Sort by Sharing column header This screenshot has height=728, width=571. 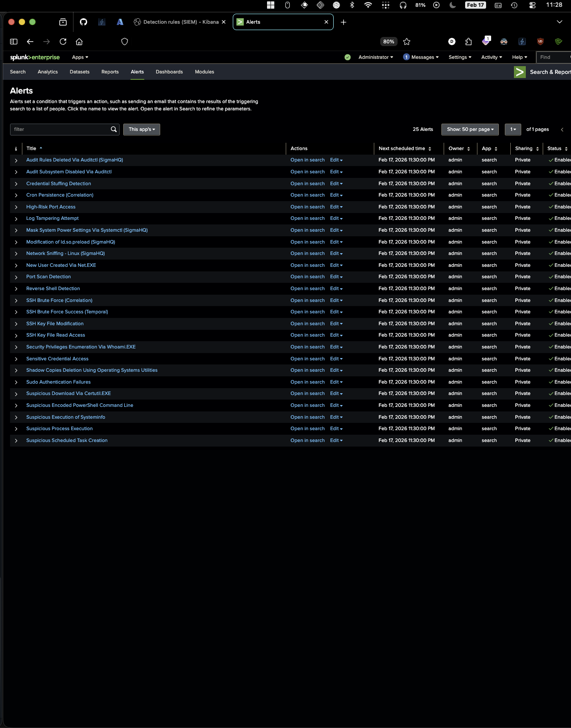point(527,149)
